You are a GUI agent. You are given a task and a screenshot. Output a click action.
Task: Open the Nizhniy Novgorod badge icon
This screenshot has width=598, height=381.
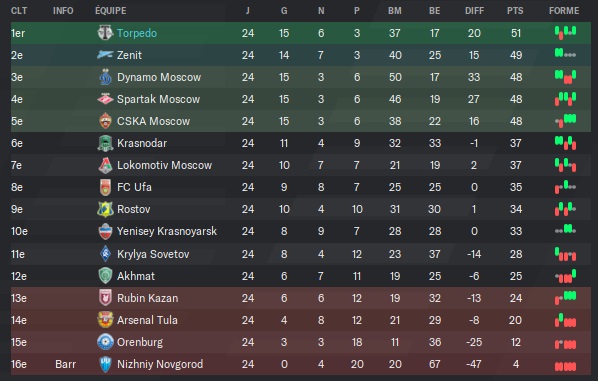(105, 364)
